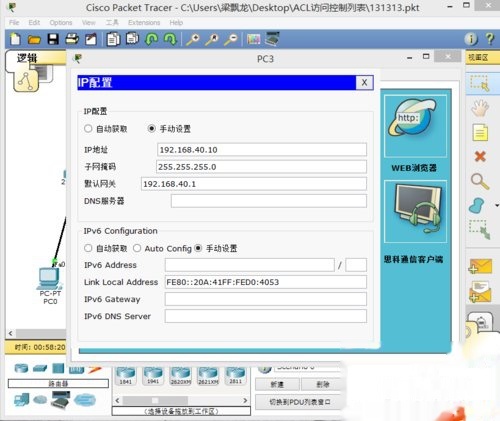
Task: Open the Help menu
Action: coord(176,22)
